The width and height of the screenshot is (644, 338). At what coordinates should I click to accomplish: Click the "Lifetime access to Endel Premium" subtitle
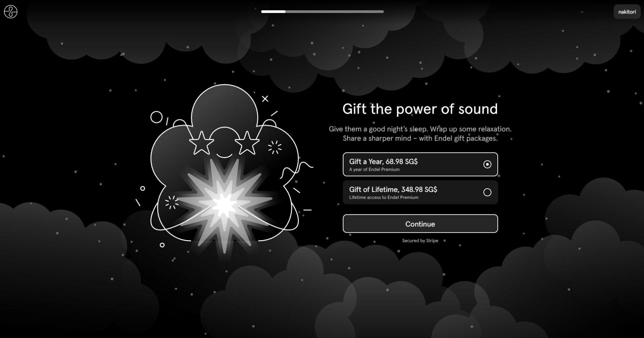(384, 197)
